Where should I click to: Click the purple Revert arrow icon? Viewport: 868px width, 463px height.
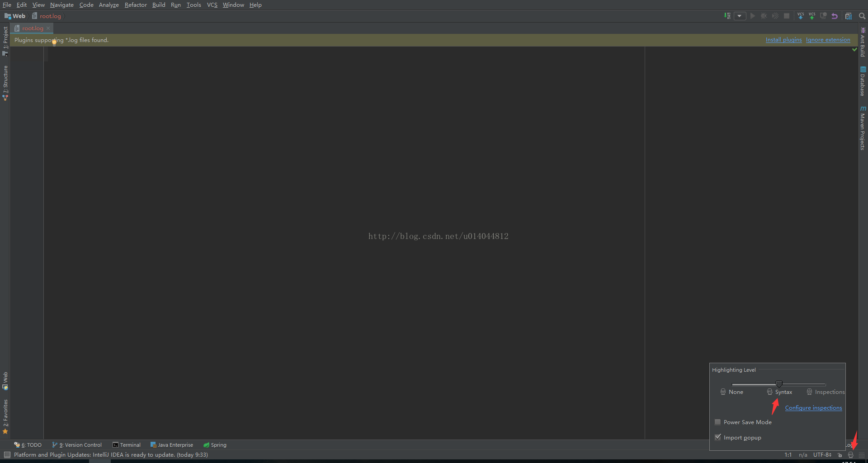pyautogui.click(x=835, y=16)
